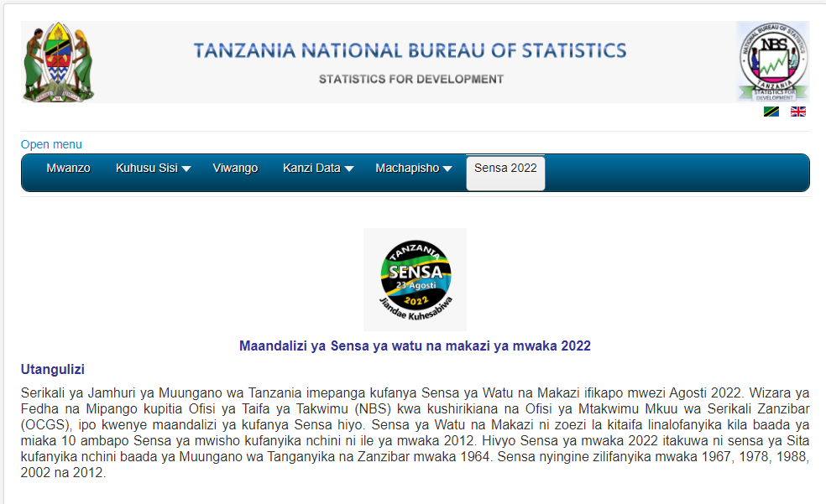Click the Statistics for Development subtitle
826x504 pixels.
pyautogui.click(x=410, y=79)
